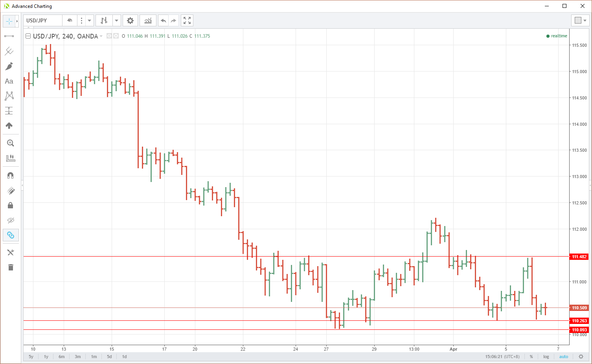Screen dimensions: 592x364
Task: Click the Advanced Charting app icon
Action: pos(6,6)
